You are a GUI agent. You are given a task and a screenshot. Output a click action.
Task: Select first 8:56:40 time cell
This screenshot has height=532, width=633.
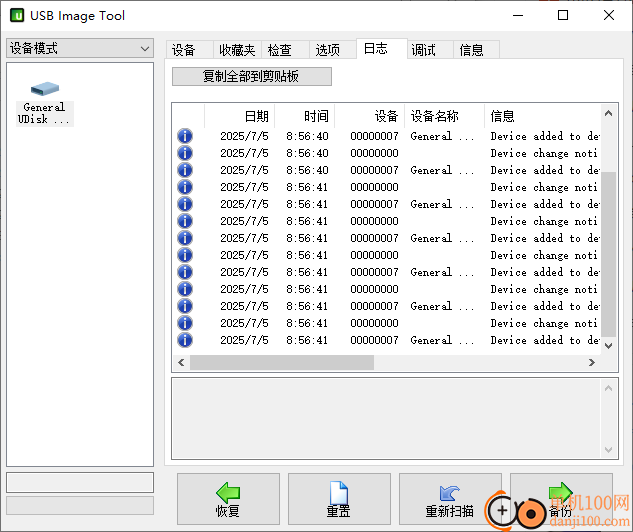pyautogui.click(x=307, y=136)
